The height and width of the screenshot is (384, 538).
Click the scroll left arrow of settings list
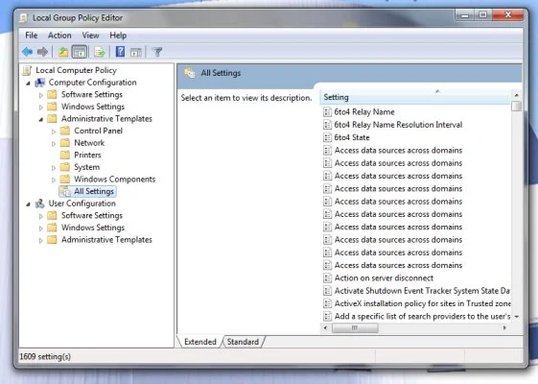click(x=326, y=328)
